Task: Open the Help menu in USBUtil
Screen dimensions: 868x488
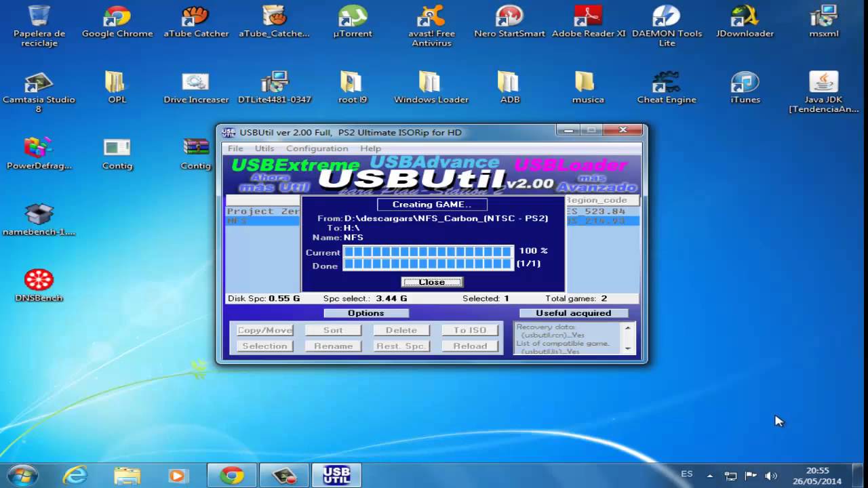Action: (370, 148)
